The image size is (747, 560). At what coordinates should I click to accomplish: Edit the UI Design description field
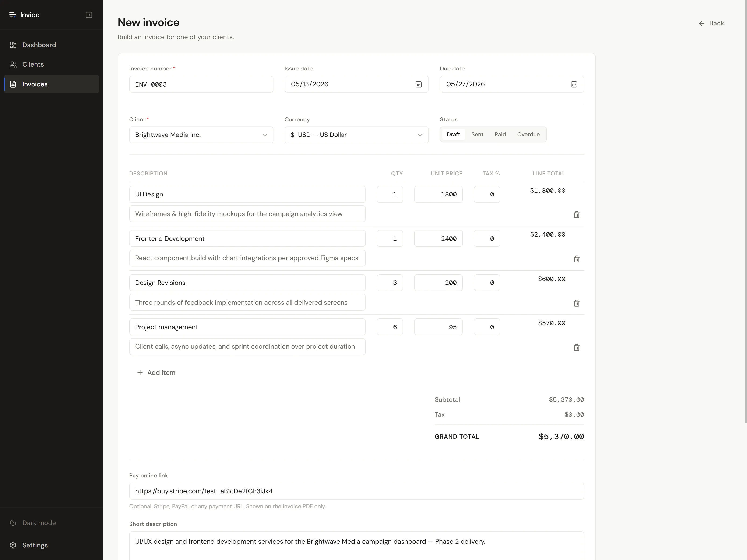[x=247, y=194]
